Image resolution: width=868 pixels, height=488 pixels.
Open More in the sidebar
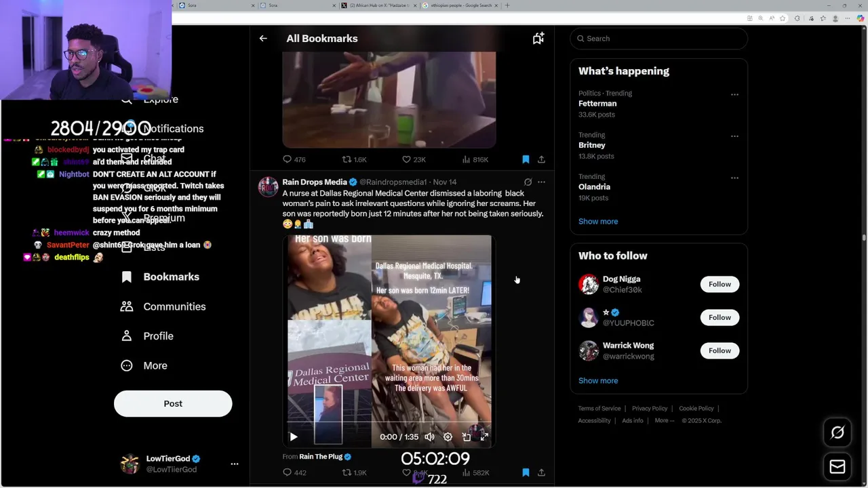point(144,366)
